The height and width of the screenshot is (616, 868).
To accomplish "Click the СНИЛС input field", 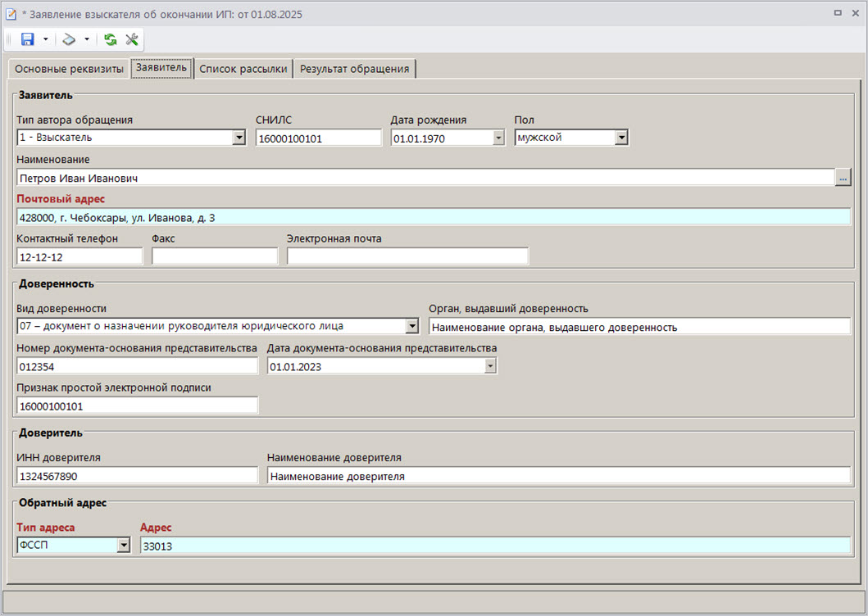I will click(318, 138).
